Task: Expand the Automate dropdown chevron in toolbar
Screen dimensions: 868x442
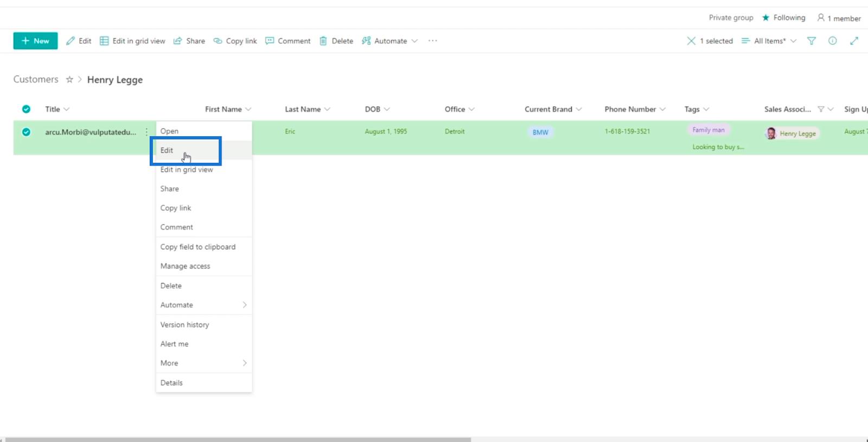Action: click(414, 41)
